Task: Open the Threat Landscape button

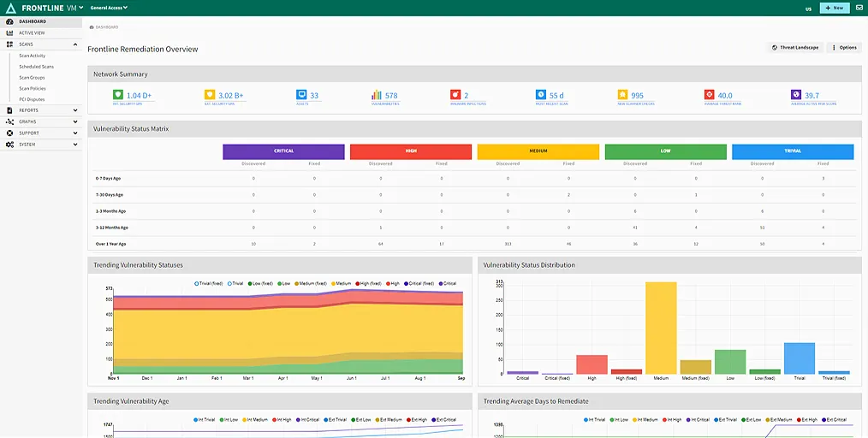Action: (795, 48)
